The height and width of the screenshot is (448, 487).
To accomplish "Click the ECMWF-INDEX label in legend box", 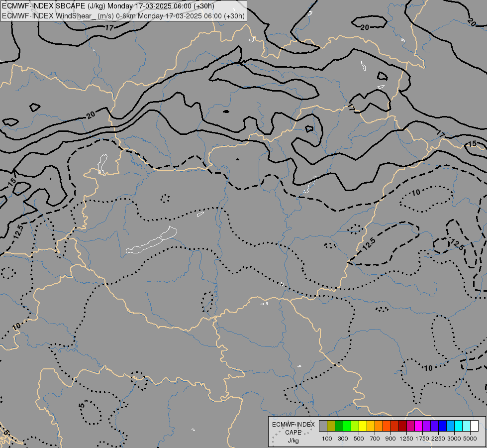I will pos(293,425).
